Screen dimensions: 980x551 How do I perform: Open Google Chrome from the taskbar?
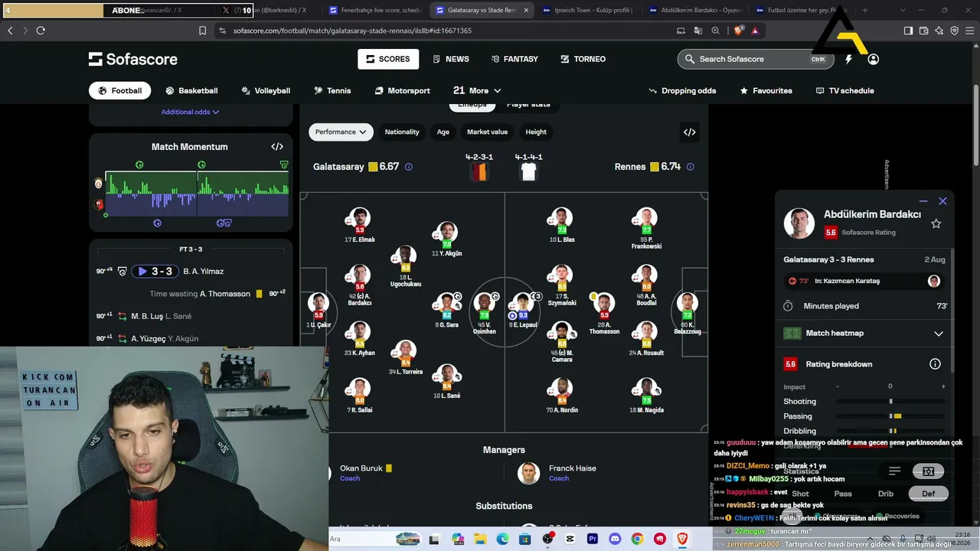tap(637, 539)
